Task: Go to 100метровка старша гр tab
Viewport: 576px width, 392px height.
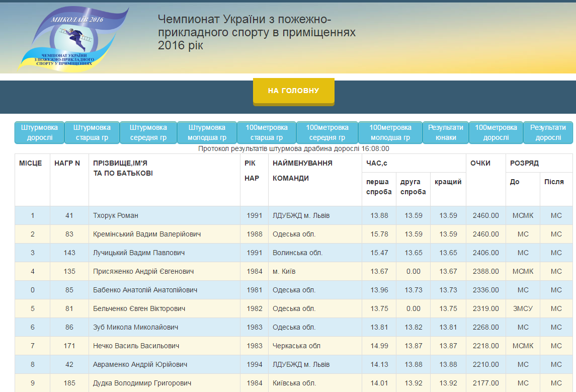Action: pos(267,133)
